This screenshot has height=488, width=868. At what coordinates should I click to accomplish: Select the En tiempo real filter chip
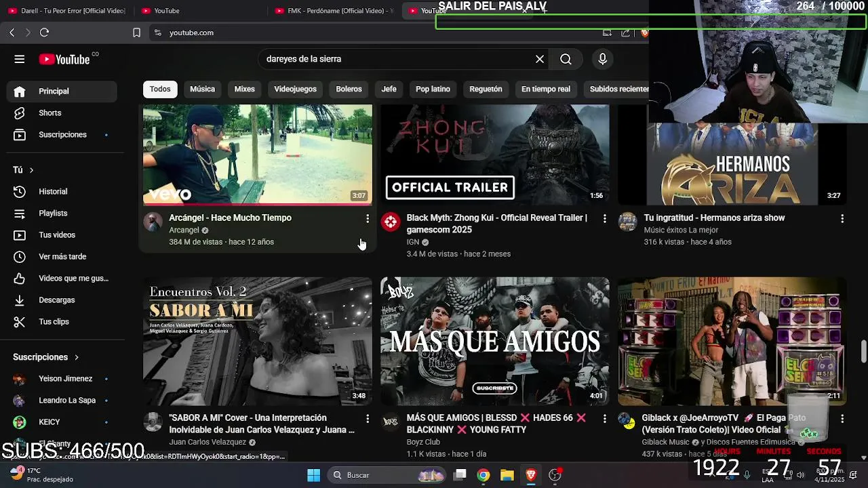[546, 89]
